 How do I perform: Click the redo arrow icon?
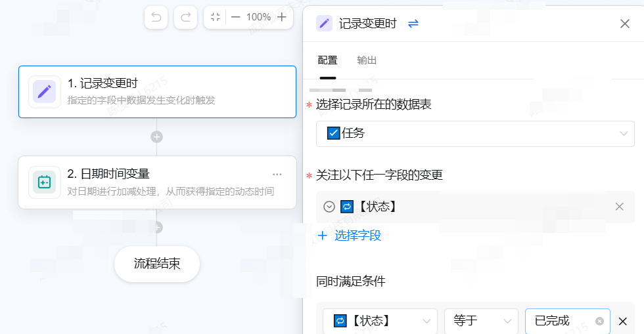tap(185, 17)
